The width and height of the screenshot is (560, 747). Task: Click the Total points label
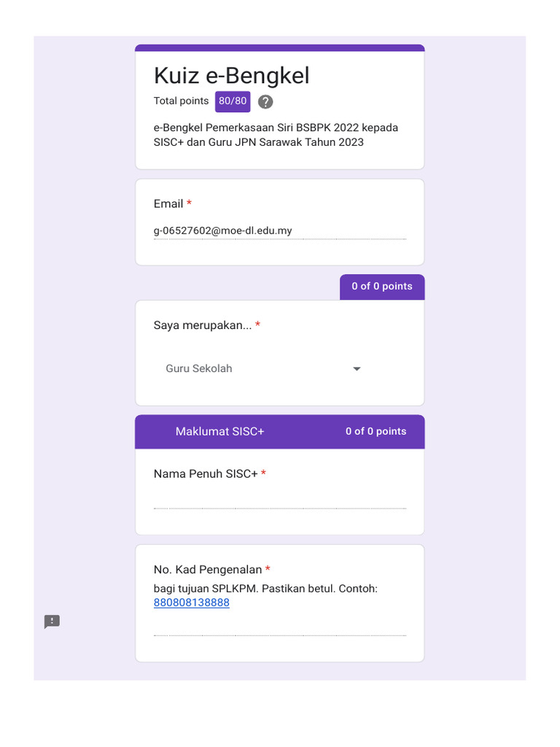(x=181, y=101)
